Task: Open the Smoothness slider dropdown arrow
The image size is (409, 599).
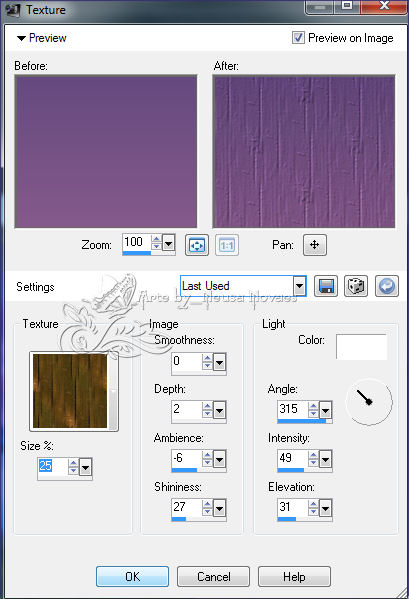Action: pyautogui.click(x=219, y=362)
